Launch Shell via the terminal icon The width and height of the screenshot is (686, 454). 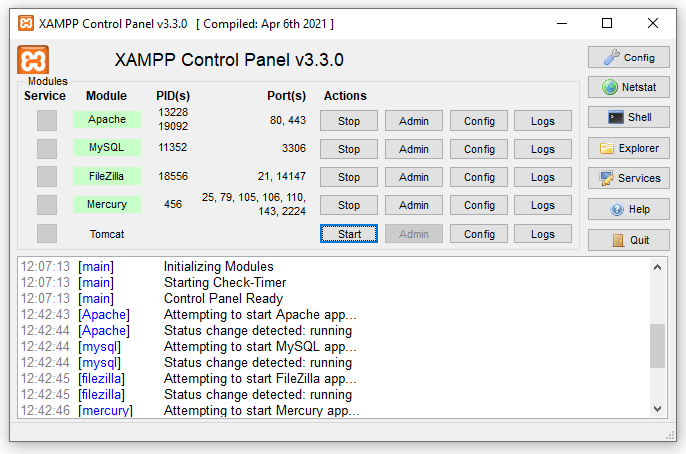629,117
